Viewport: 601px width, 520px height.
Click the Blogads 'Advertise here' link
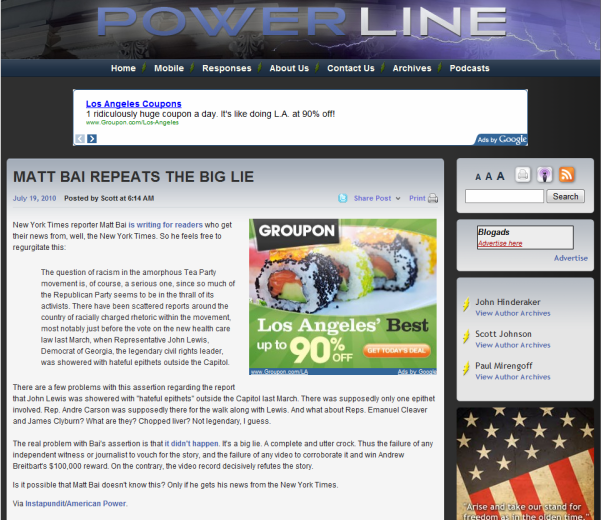point(500,243)
